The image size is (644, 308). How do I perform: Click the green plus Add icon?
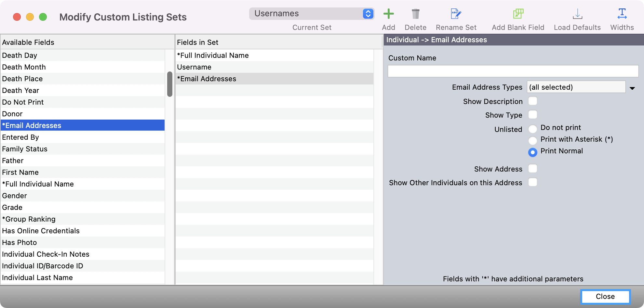pyautogui.click(x=388, y=14)
